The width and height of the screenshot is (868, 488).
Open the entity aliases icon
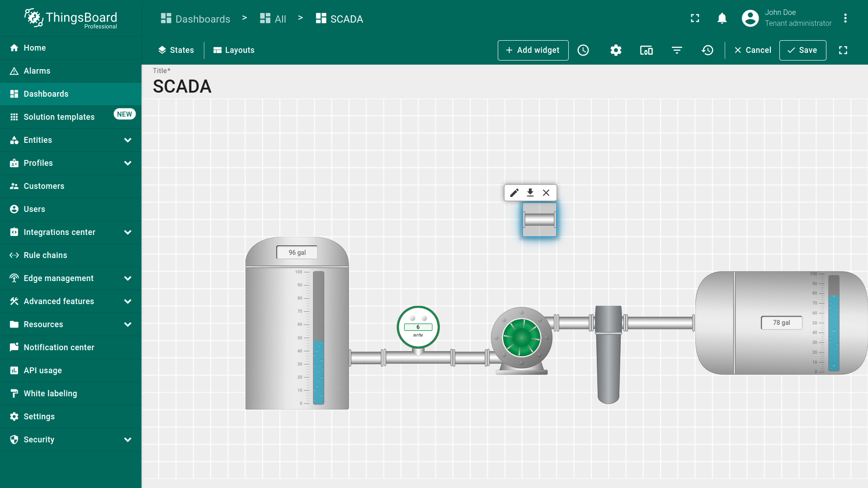tap(646, 50)
